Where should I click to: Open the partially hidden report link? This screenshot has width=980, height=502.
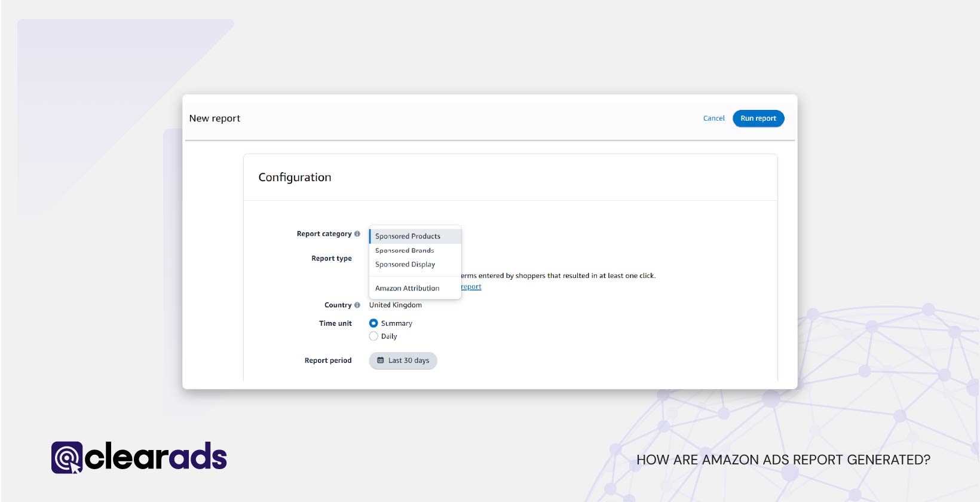click(x=471, y=287)
